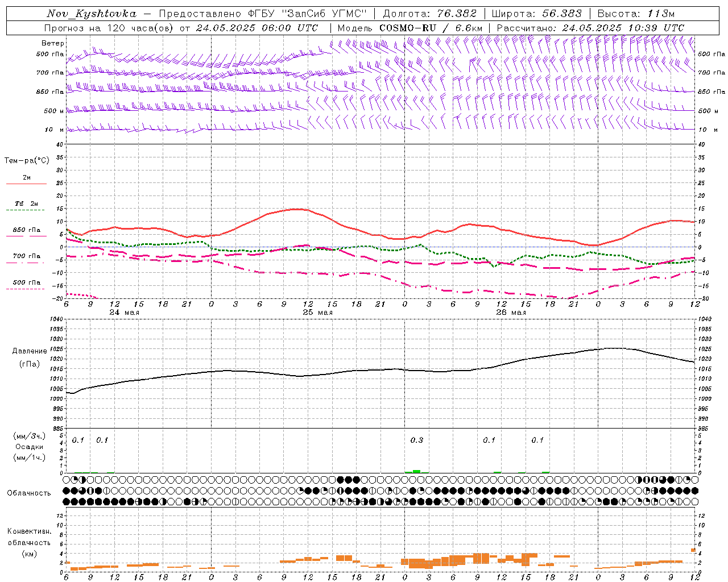Click the Ветер wind panel label
The height and width of the screenshot is (582, 728).
coord(53,43)
